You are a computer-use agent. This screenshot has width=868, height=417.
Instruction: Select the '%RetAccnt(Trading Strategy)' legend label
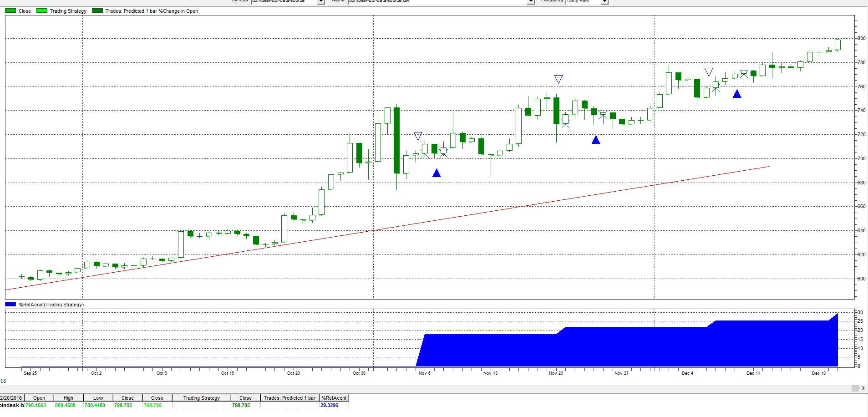[x=51, y=305]
